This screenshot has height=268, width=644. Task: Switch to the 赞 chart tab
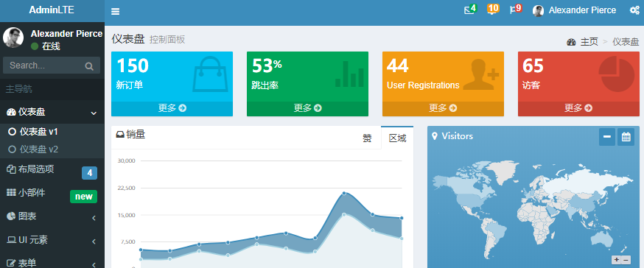click(367, 138)
